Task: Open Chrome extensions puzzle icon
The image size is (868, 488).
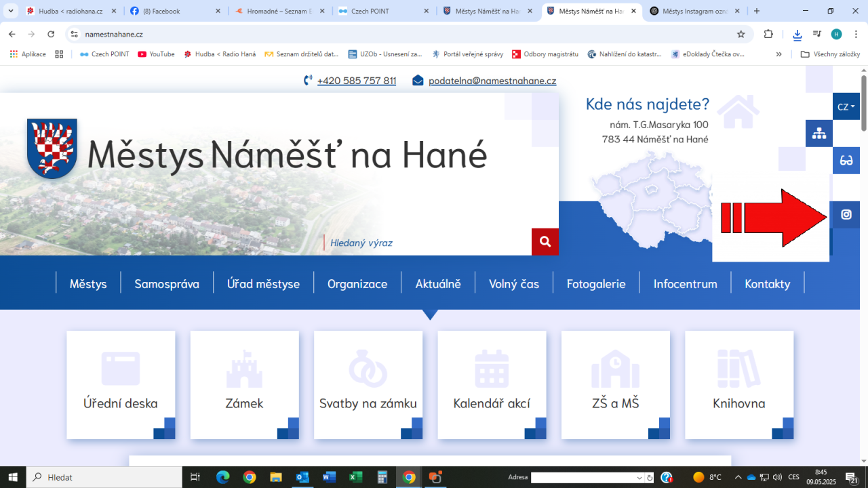Action: click(x=768, y=34)
